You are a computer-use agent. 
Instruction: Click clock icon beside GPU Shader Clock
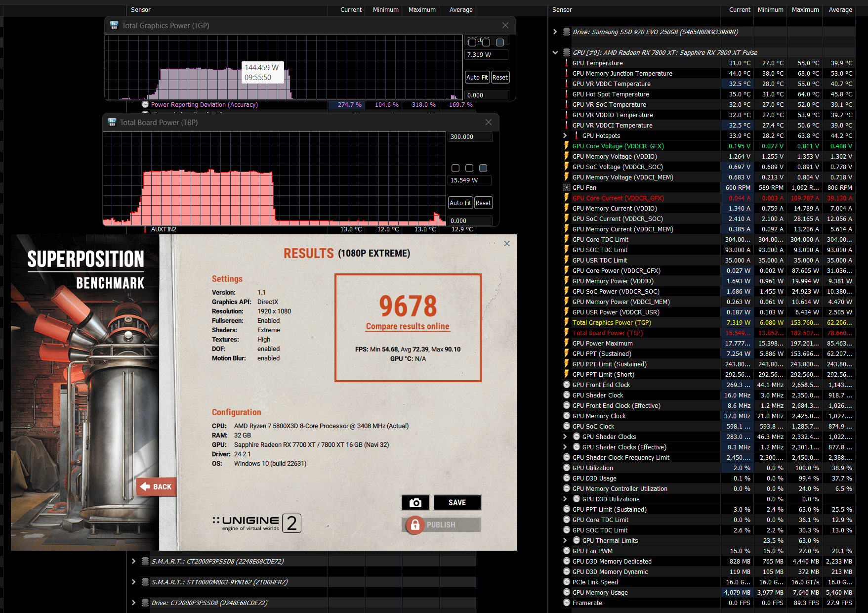tap(567, 395)
